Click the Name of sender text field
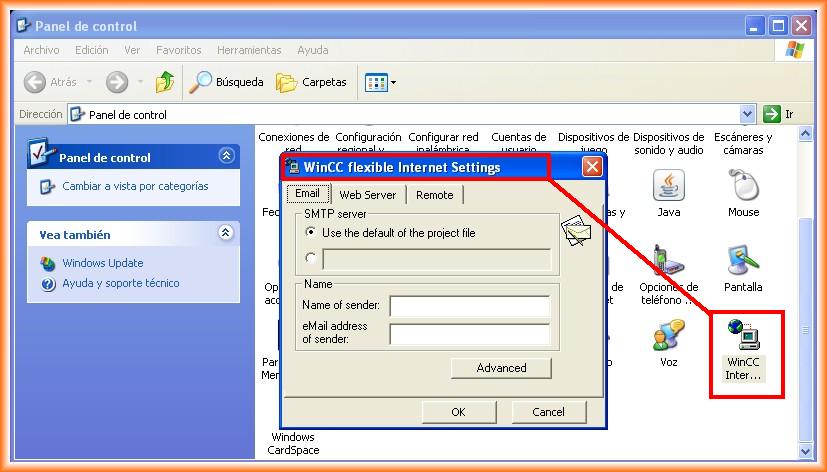Screen dimensions: 827x472 coord(470,306)
